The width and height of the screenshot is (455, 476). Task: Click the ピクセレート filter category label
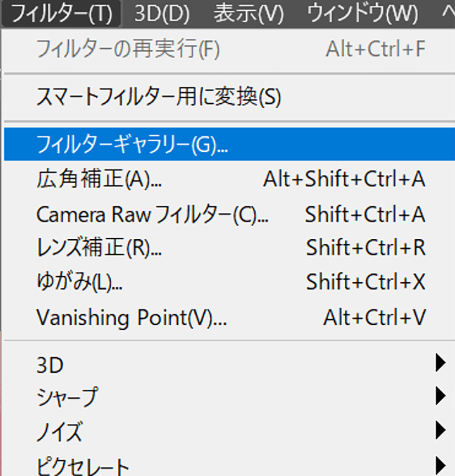pos(83,465)
